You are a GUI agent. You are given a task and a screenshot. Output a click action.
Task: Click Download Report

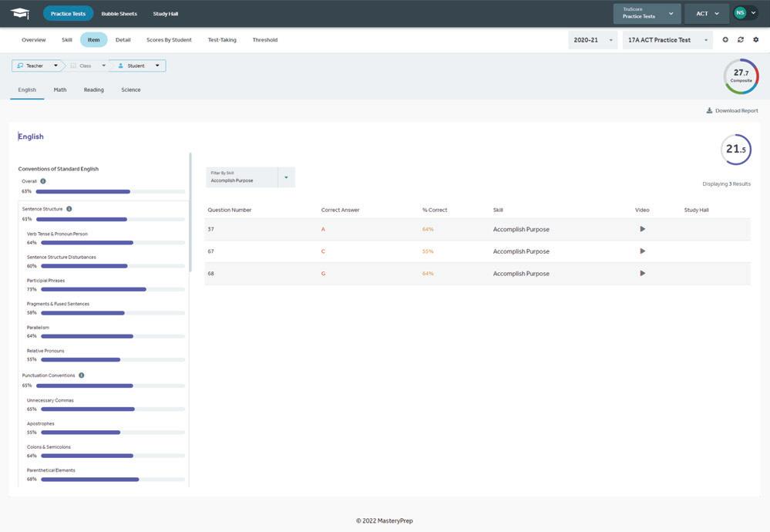click(x=732, y=110)
